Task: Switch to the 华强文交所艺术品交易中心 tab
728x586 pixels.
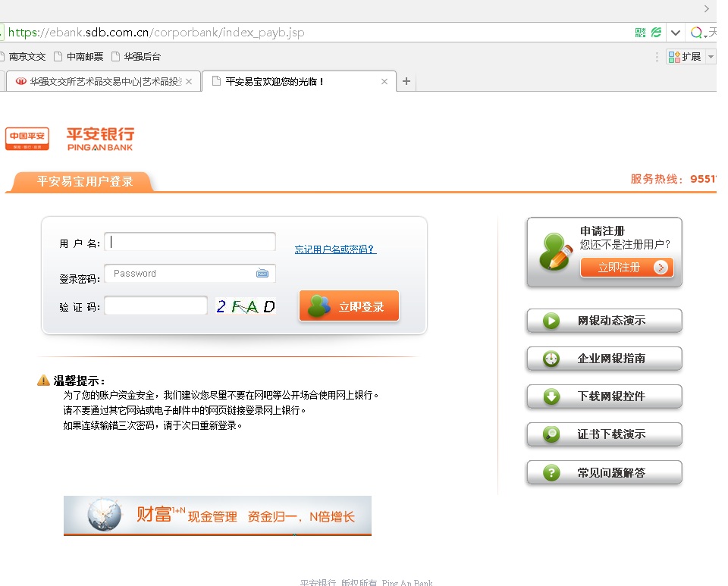Action: (x=103, y=82)
